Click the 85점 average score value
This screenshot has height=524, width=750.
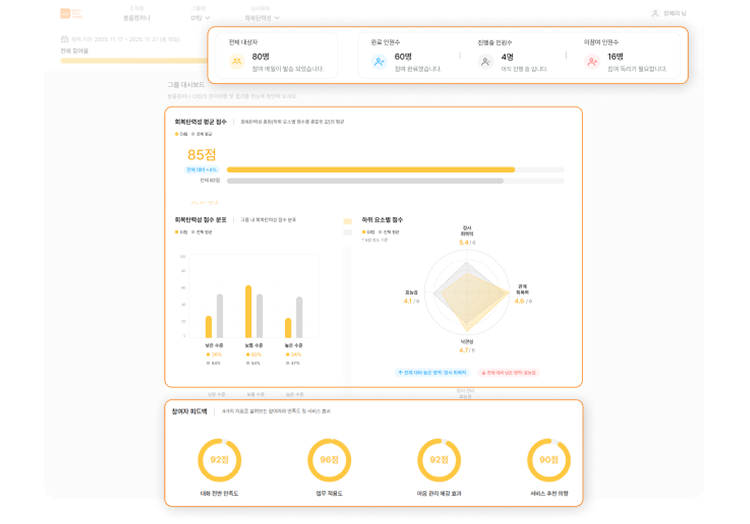(x=201, y=154)
